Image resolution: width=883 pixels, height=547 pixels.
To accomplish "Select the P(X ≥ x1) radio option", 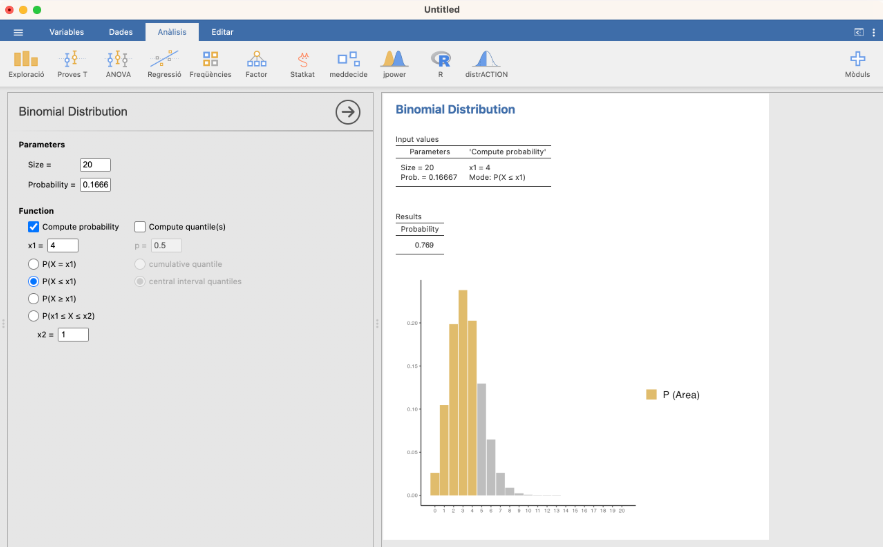I will 34,299.
